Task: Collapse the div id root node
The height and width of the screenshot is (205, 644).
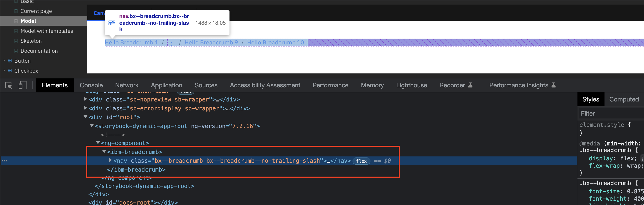Action: coord(85,117)
